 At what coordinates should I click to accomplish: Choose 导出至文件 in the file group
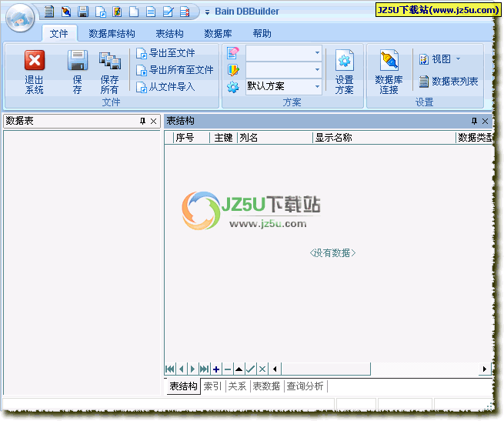coord(166,53)
